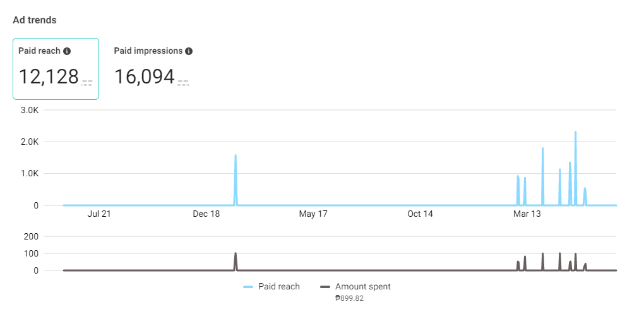Click the info icon beside Paid reach
The width and height of the screenshot is (644, 321).
pos(68,51)
